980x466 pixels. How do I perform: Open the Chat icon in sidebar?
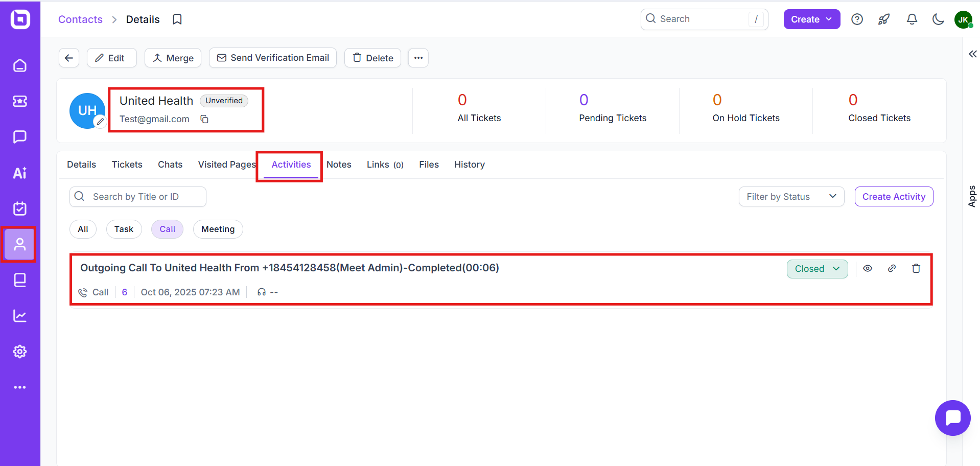coord(20,137)
